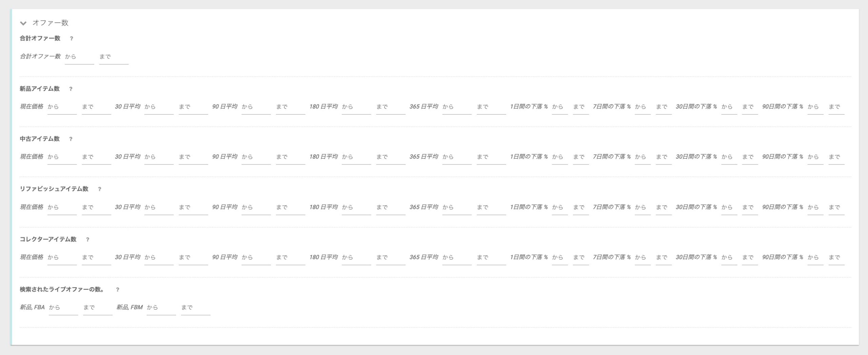Focus 新品アイテム数 30日平均 'まで' field
This screenshot has height=355, width=868.
coord(193,107)
